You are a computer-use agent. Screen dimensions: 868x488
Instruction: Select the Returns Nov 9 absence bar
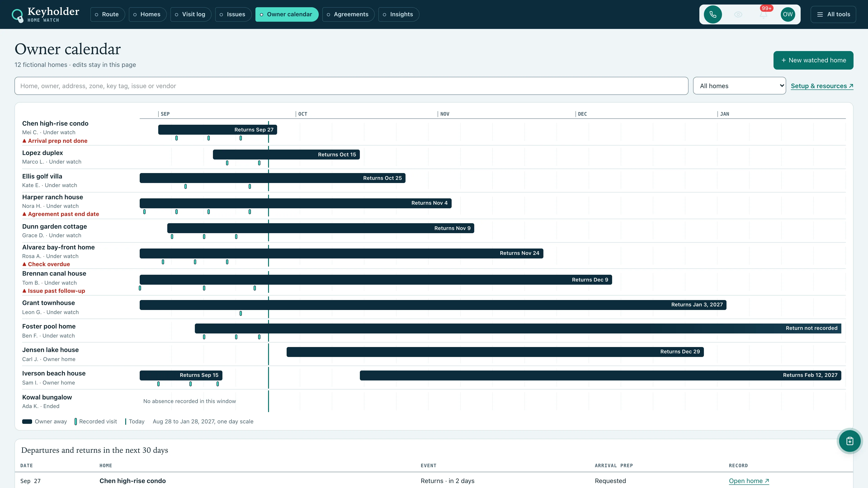point(321,228)
